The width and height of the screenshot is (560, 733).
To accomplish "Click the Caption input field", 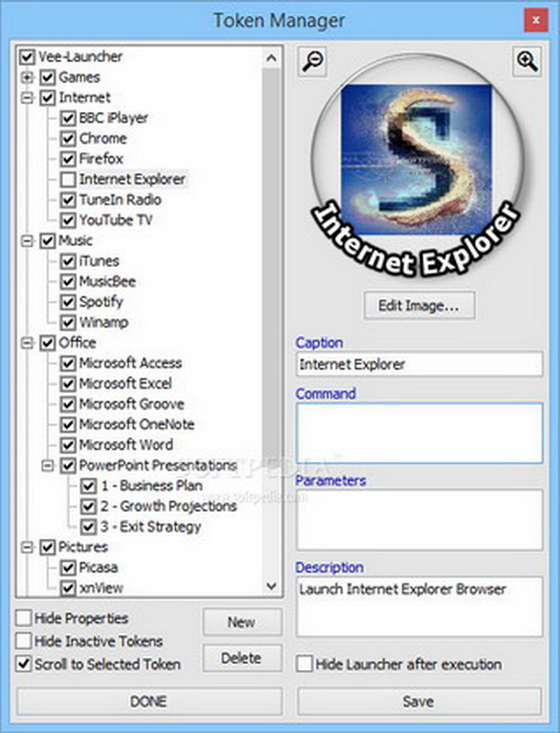I will 419,364.
